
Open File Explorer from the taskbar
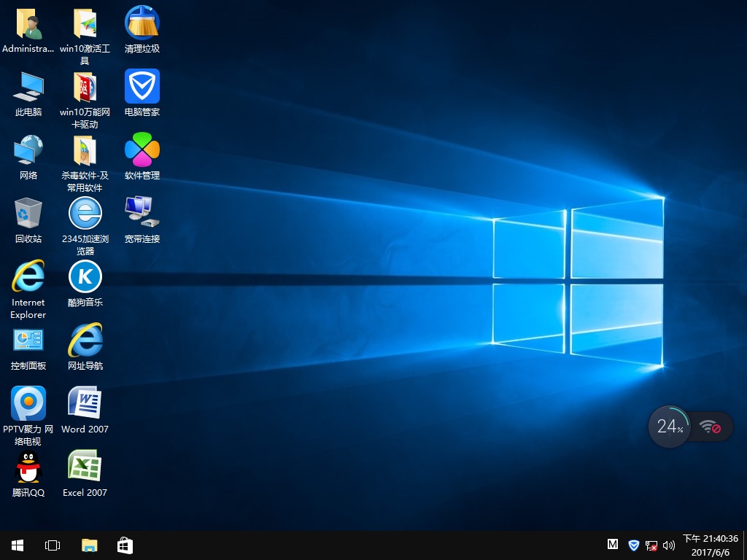pos(89,545)
